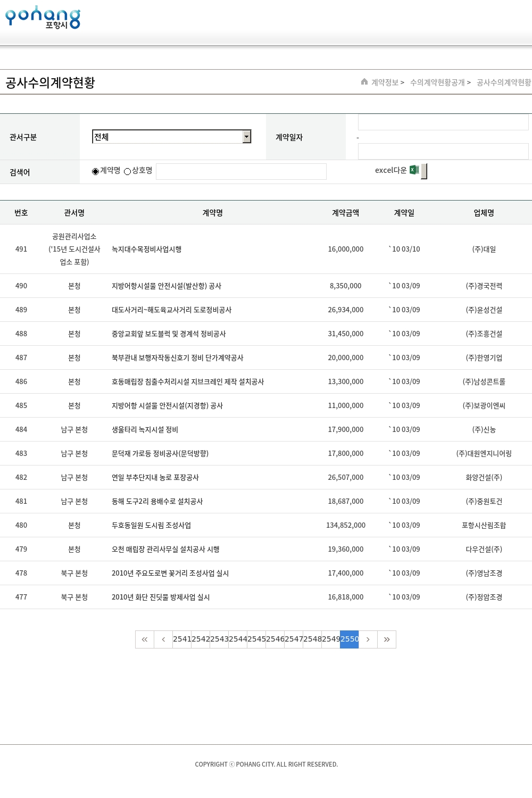Go to previous page using left arrow

(x=163, y=639)
